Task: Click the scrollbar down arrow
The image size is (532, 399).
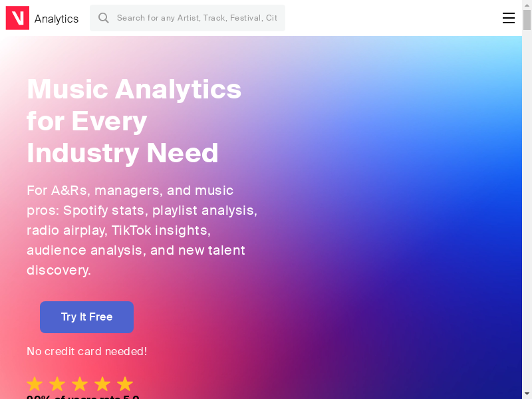Action: pyautogui.click(x=527, y=394)
